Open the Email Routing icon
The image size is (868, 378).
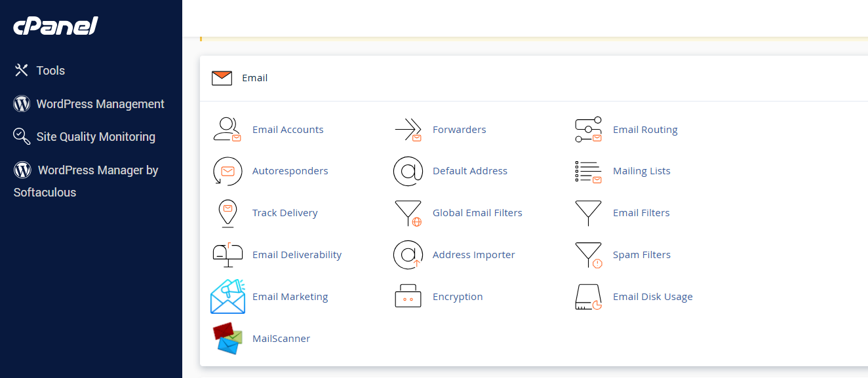588,129
